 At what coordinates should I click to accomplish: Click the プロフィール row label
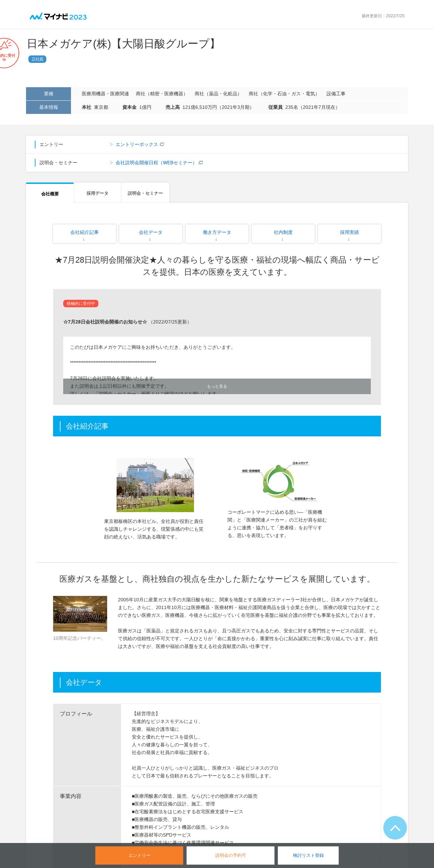coord(87,745)
